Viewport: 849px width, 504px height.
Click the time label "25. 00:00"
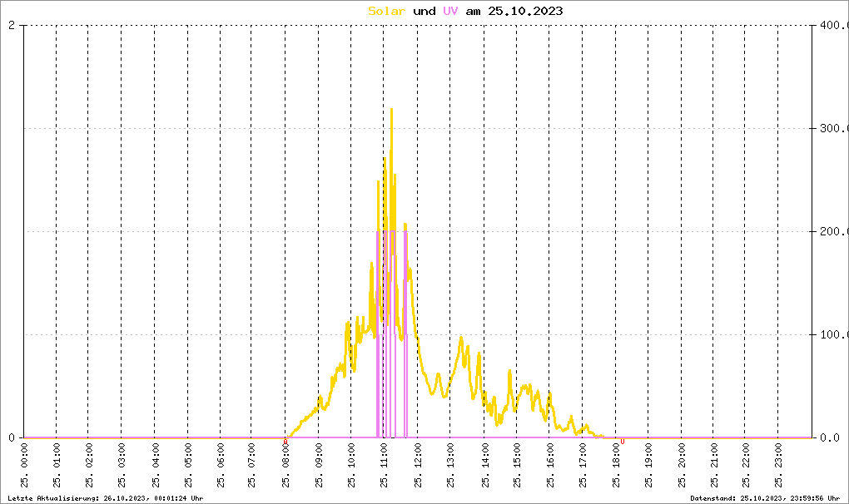coord(24,465)
